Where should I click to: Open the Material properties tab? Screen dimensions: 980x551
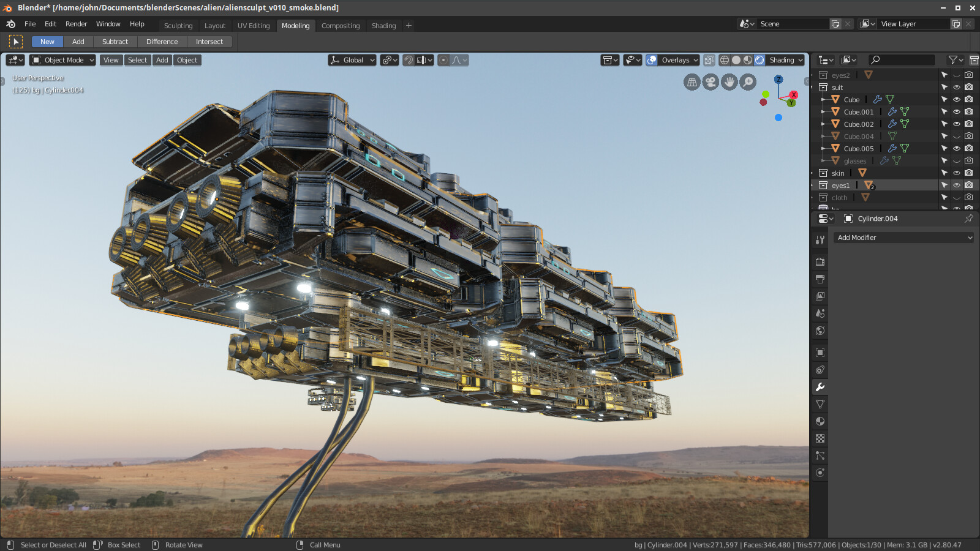coord(820,421)
